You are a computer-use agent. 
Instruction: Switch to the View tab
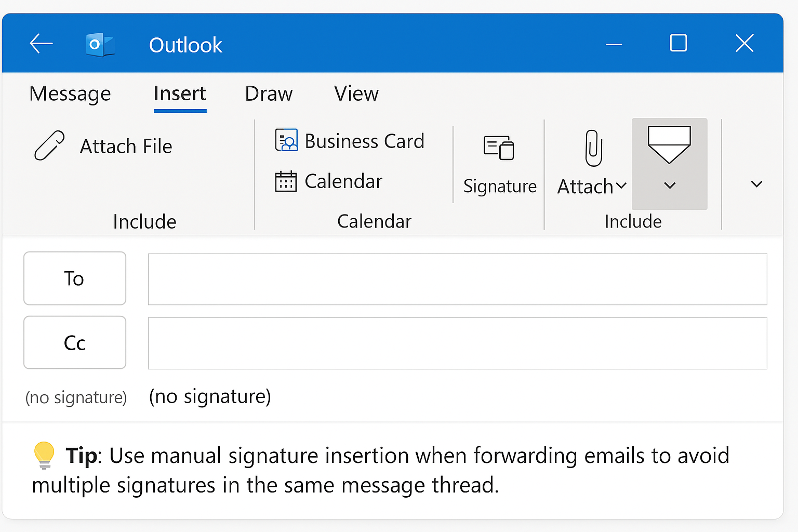(x=356, y=94)
